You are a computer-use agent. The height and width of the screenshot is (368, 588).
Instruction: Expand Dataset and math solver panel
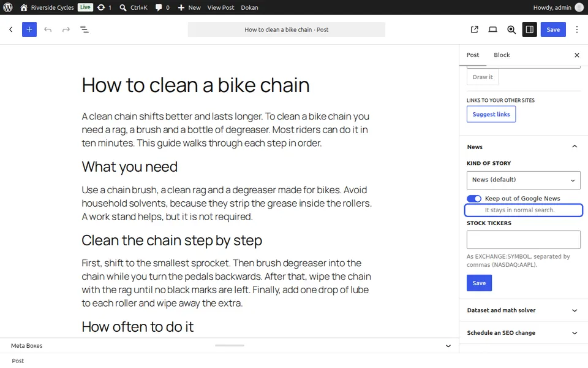point(524,310)
